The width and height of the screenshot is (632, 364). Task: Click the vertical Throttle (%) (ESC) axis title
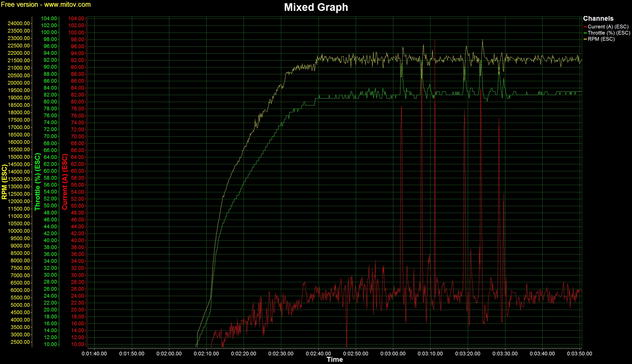tap(38, 182)
